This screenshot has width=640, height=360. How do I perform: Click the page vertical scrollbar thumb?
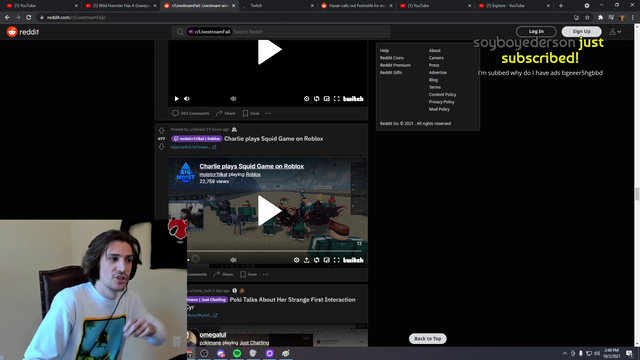pos(637,194)
